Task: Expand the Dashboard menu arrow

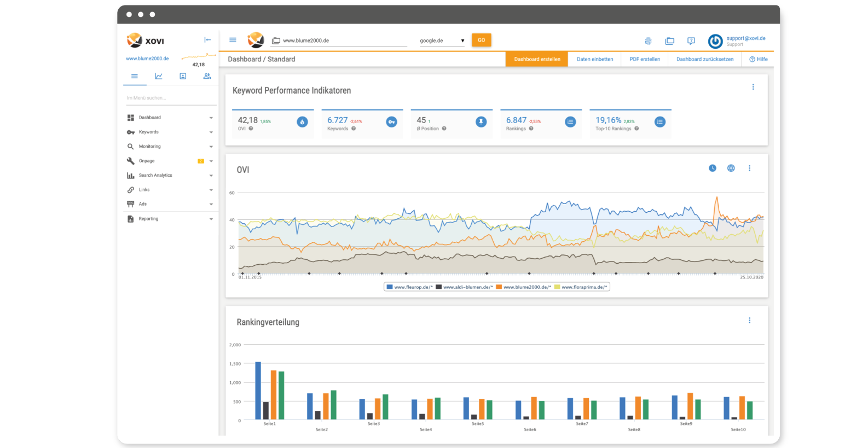Action: (211, 118)
